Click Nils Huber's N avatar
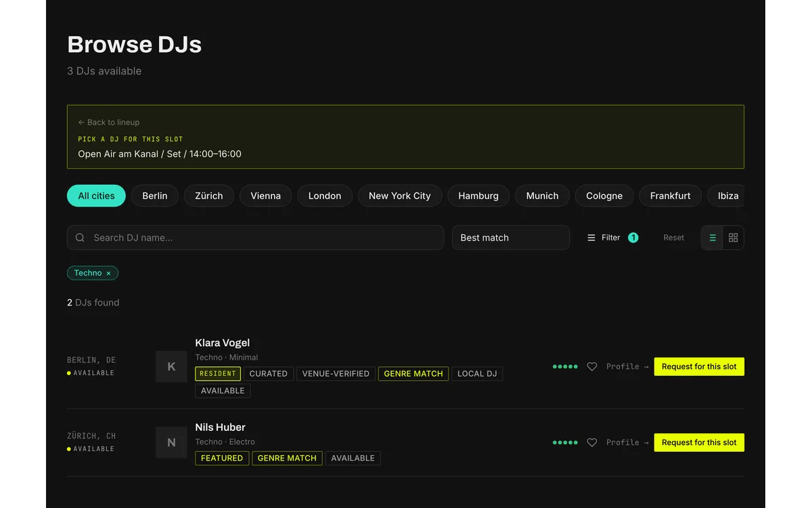Image resolution: width=812 pixels, height=508 pixels. point(171,442)
